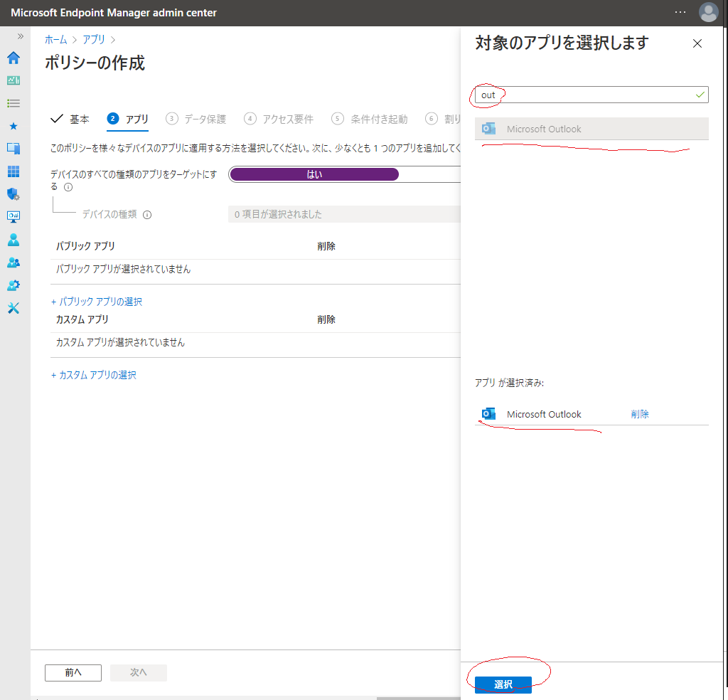This screenshot has height=700, width=728.
Task: Open Devices icon in sidebar
Action: pos(14,149)
